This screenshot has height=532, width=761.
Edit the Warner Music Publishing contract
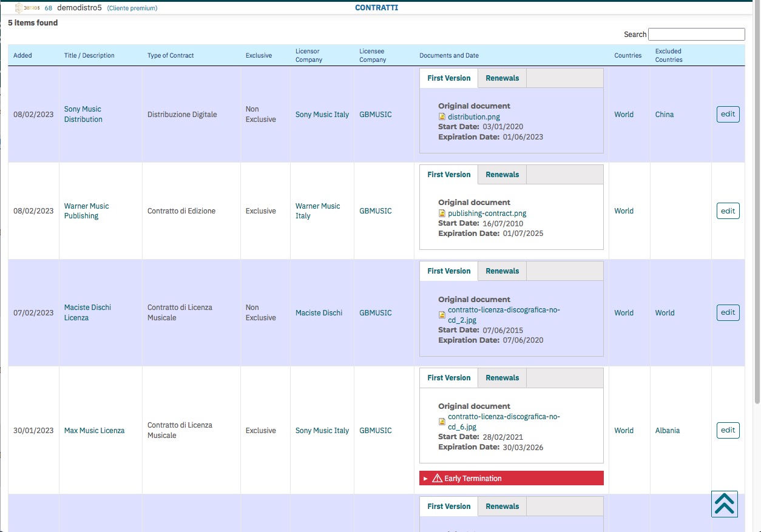click(x=728, y=211)
